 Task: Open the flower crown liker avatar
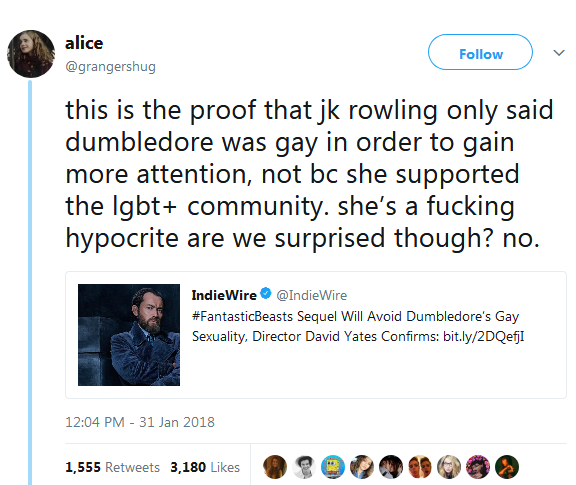pos(478,467)
